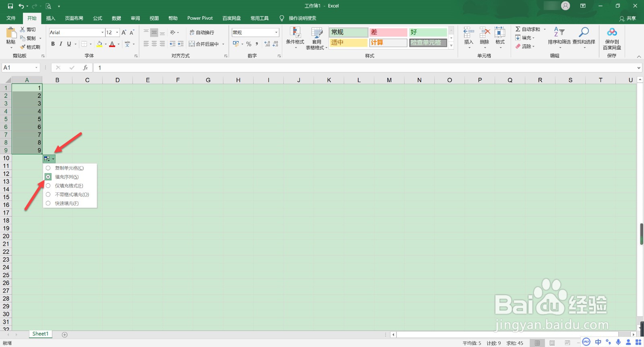
Task: Apply yellow fill color bucket
Action: pyautogui.click(x=99, y=44)
